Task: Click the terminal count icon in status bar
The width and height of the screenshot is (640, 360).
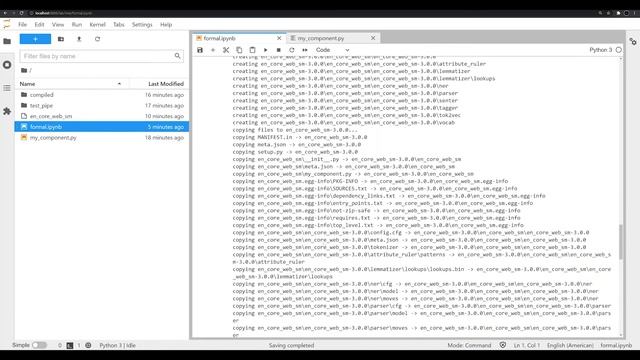Action: pos(70,345)
